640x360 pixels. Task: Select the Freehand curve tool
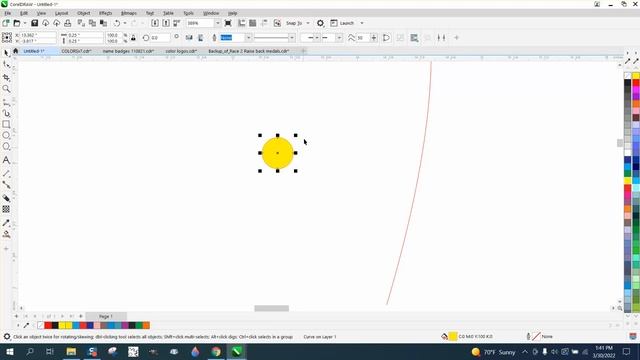coord(6,102)
